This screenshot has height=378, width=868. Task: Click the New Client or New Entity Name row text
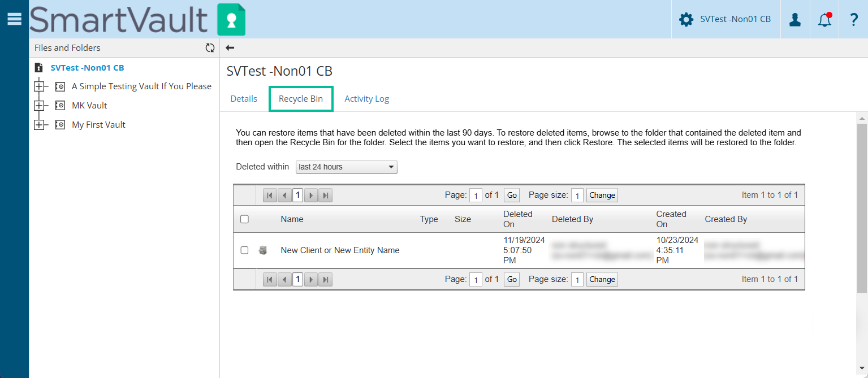pyautogui.click(x=340, y=250)
